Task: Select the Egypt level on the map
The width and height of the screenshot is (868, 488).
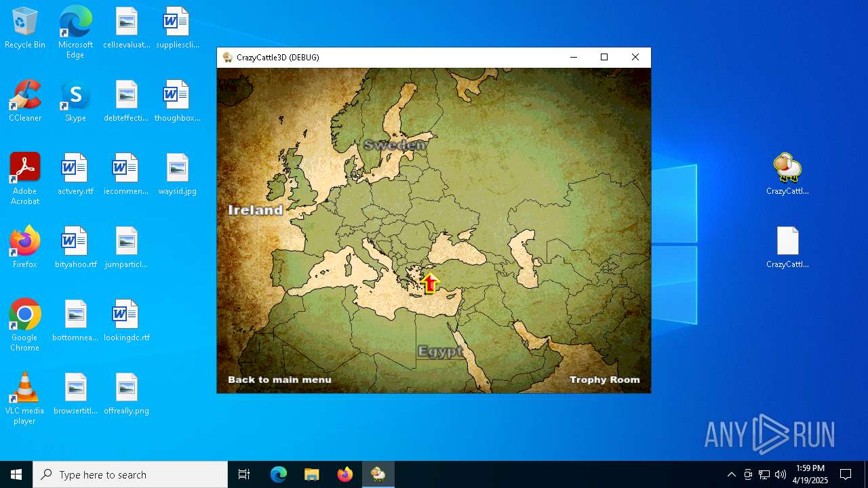Action: pos(441,351)
